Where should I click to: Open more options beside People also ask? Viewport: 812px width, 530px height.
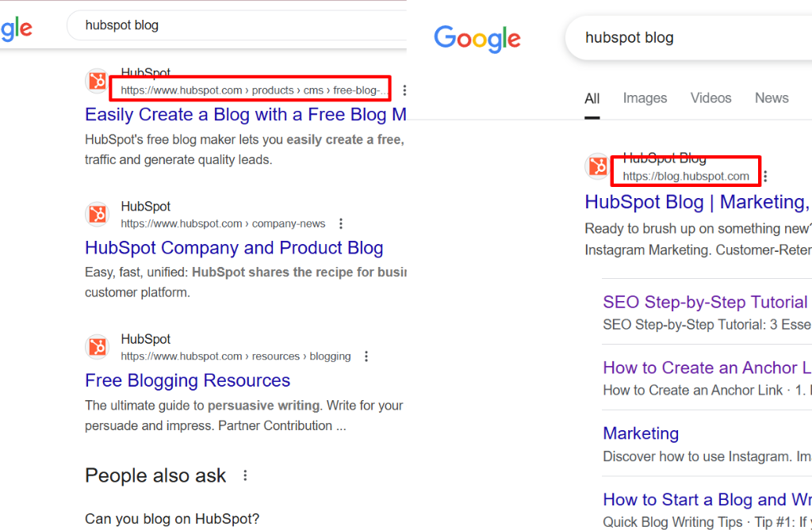click(x=245, y=475)
